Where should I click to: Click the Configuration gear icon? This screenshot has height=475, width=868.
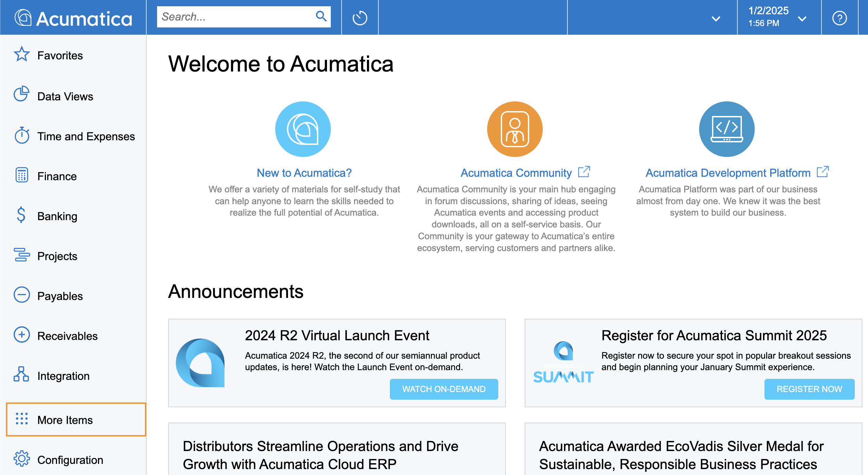(x=22, y=459)
